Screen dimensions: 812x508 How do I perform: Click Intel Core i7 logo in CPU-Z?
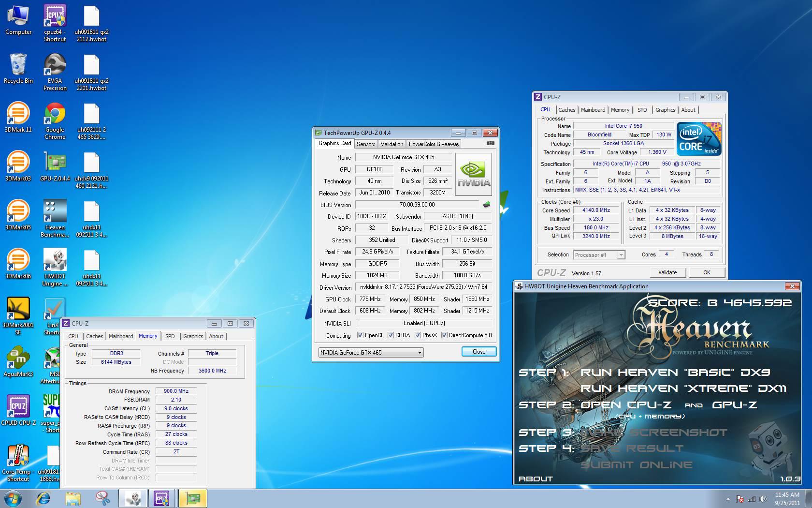point(699,138)
